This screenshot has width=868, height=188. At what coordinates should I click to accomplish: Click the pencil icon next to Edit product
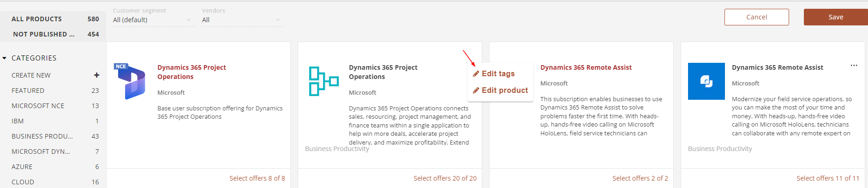476,91
